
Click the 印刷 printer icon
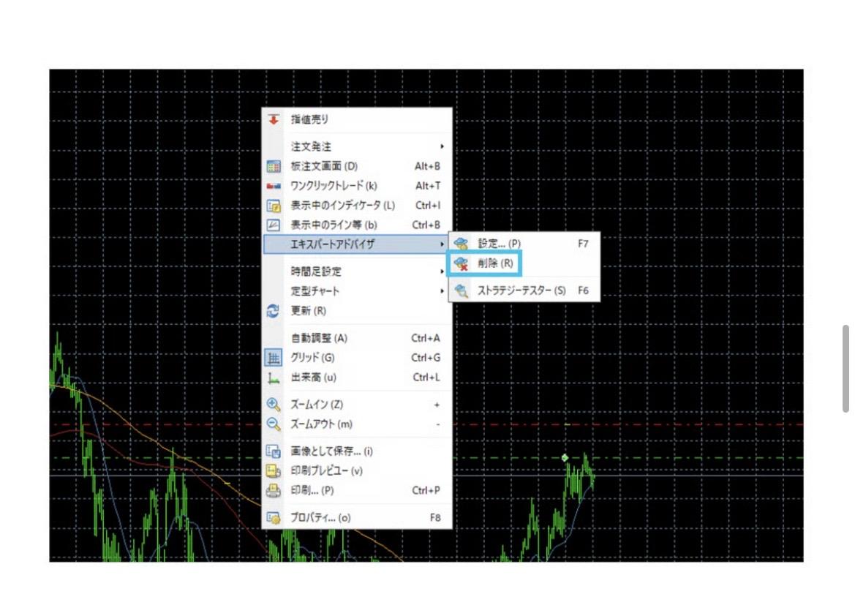(274, 491)
